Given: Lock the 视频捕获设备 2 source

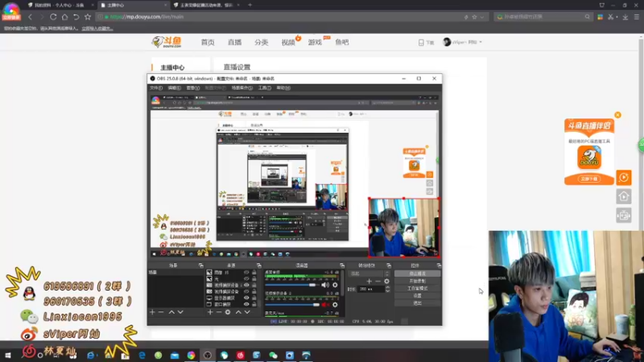Looking at the screenshot, I should [254, 286].
